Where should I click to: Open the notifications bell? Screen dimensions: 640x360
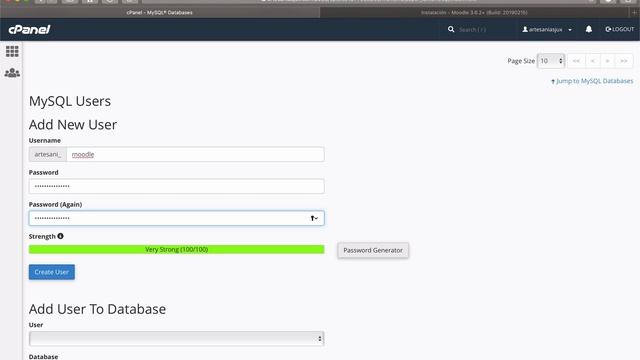[589, 29]
